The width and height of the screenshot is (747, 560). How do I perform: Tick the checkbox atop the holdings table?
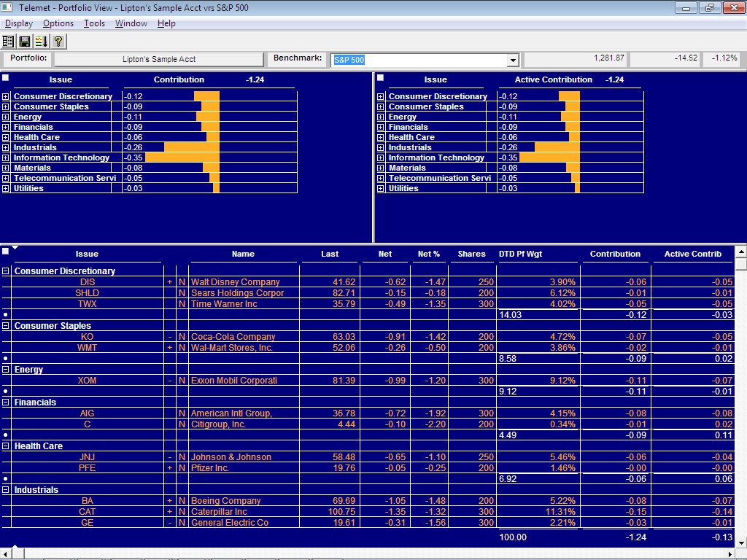[5, 251]
